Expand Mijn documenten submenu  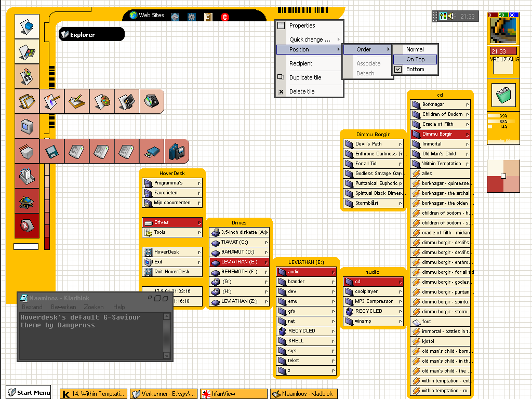(x=172, y=203)
